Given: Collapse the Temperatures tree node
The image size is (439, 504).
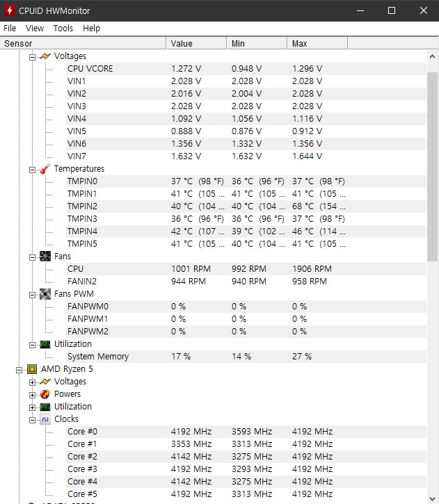Looking at the screenshot, I should click(32, 169).
